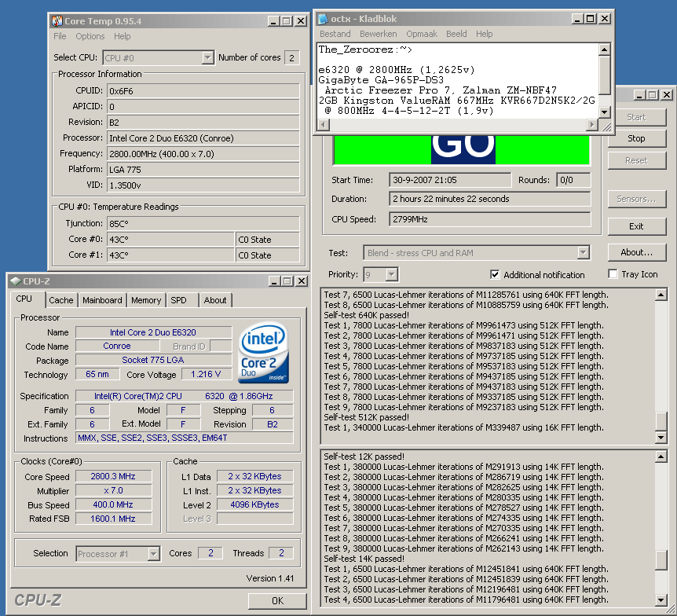Click the Stop button in the stress test

pyautogui.click(x=636, y=138)
